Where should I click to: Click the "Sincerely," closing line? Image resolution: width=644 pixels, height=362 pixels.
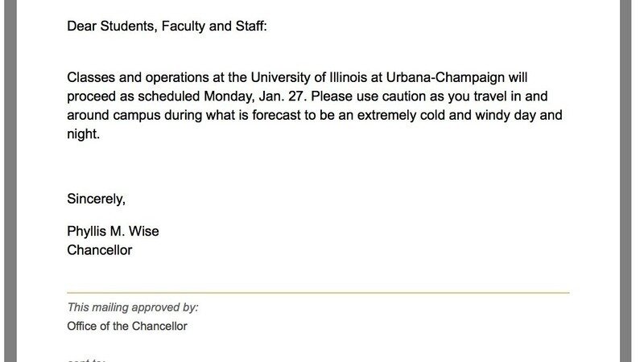tap(97, 199)
